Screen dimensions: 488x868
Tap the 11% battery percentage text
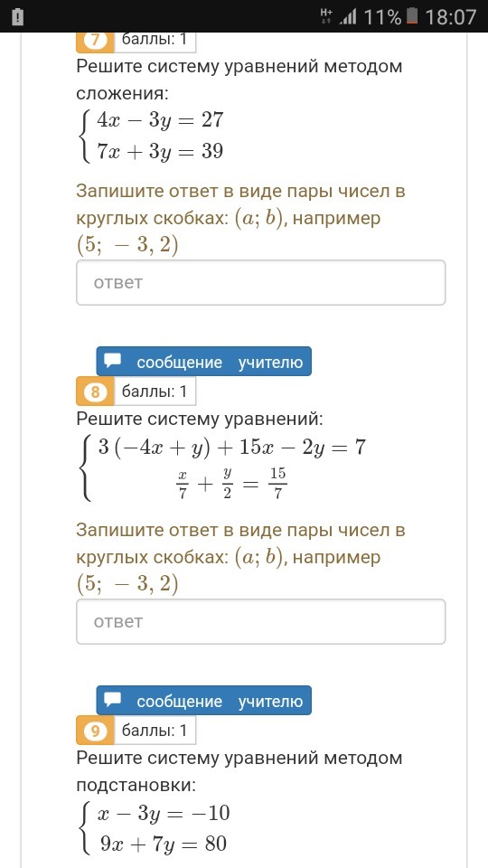(x=381, y=16)
